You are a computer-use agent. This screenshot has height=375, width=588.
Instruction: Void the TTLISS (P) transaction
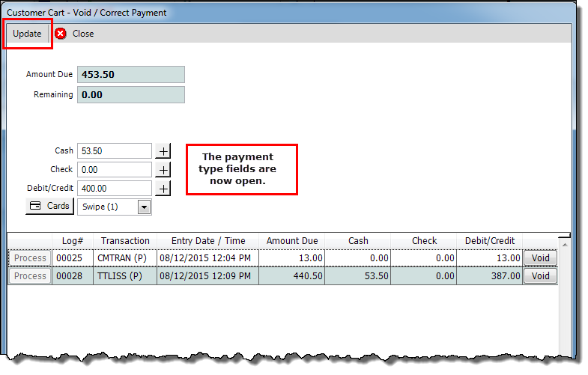tap(540, 276)
